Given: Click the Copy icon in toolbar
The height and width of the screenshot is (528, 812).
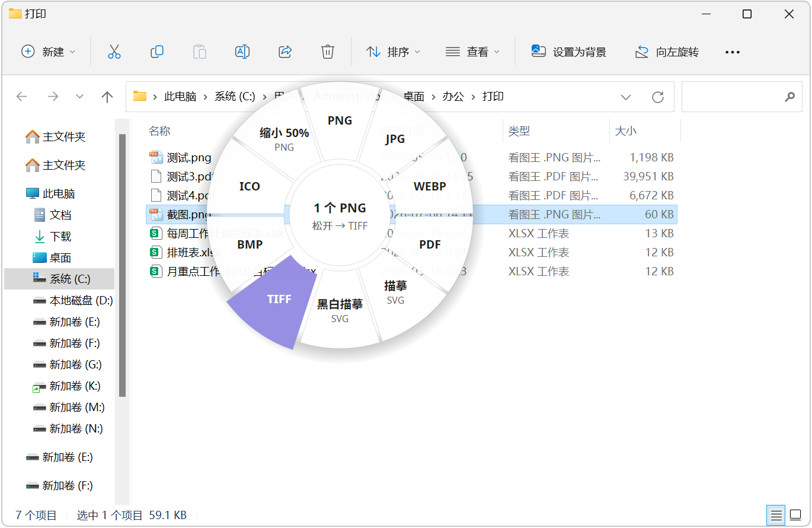Looking at the screenshot, I should point(157,52).
